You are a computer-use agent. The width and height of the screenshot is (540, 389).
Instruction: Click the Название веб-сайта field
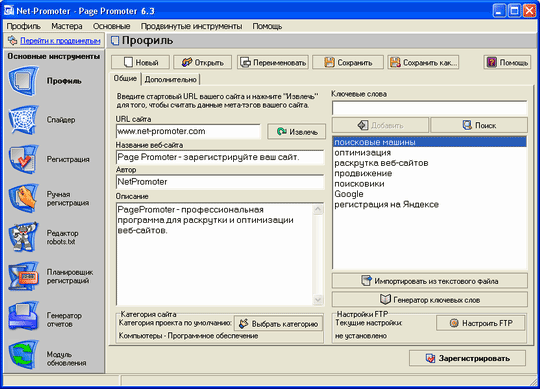[x=220, y=157]
